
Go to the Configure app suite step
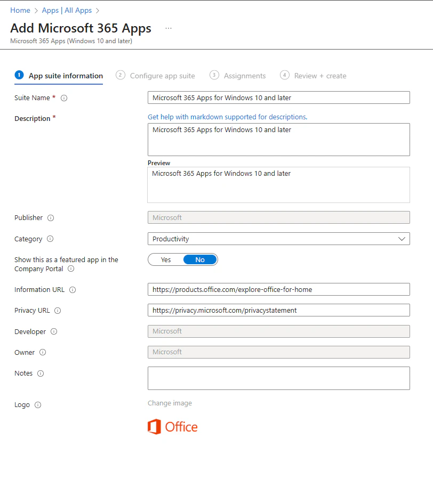pyautogui.click(x=155, y=76)
